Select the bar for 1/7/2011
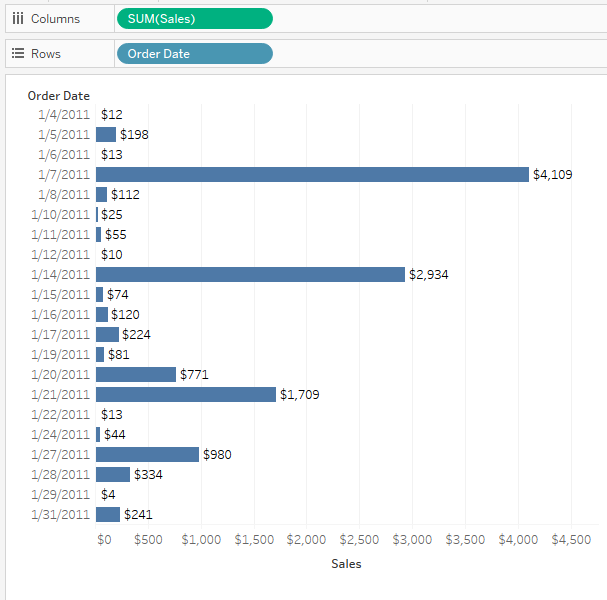Image resolution: width=607 pixels, height=600 pixels. pos(312,175)
